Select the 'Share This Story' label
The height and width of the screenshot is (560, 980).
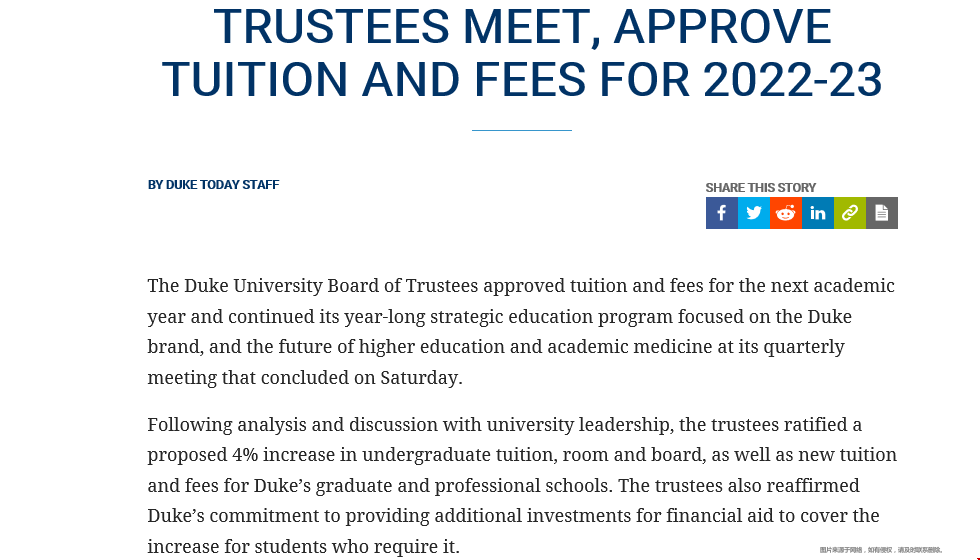coord(761,188)
